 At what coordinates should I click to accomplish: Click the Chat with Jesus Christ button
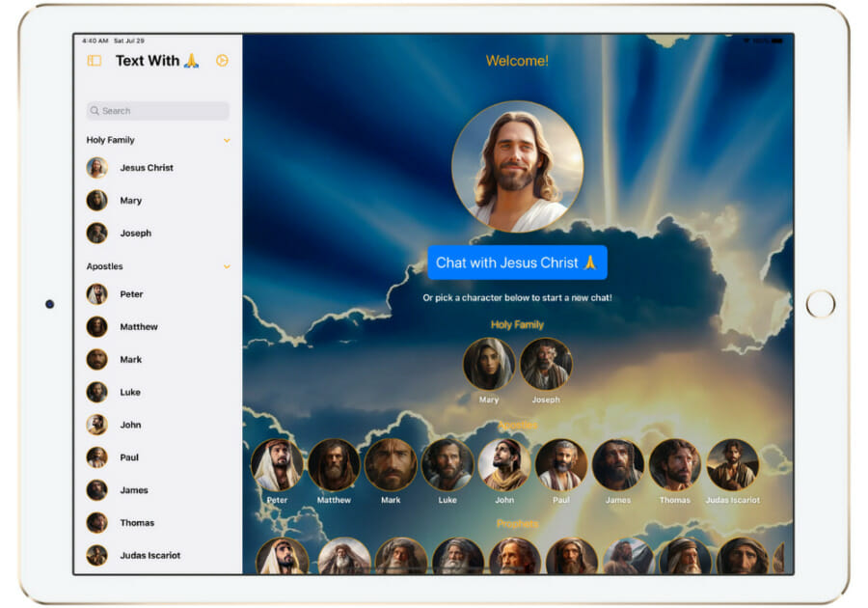click(517, 263)
